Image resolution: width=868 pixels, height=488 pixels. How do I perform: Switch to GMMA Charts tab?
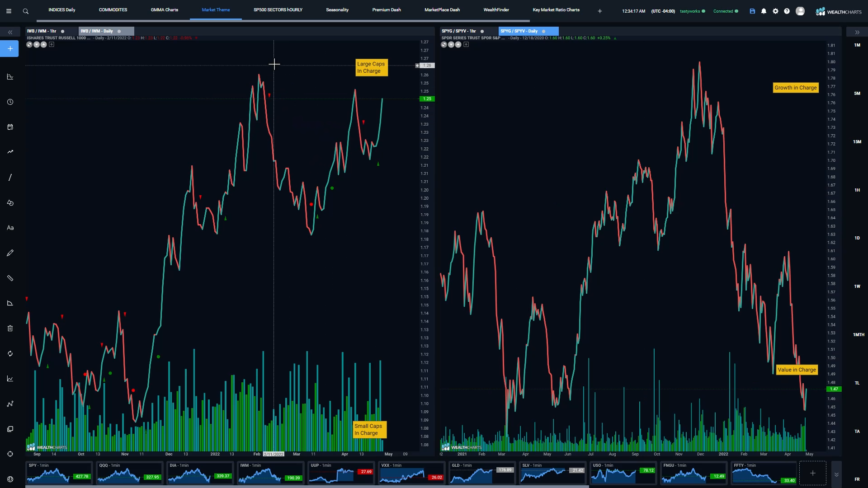tap(165, 10)
